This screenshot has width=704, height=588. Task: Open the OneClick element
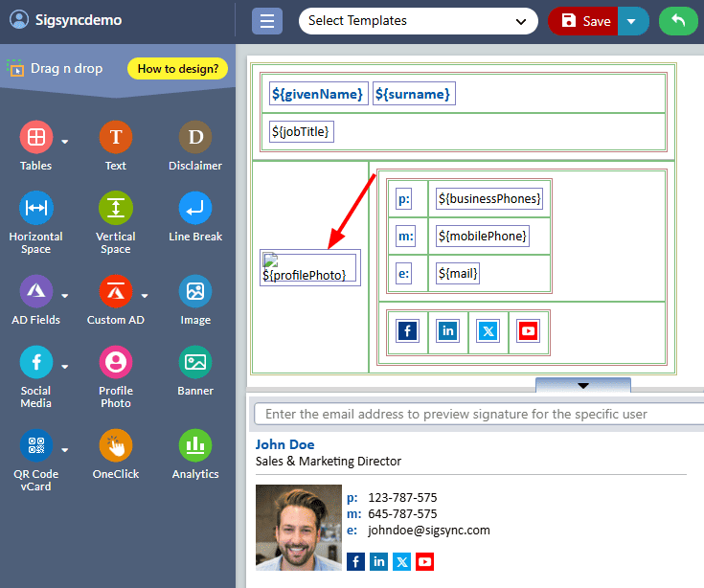tap(115, 445)
